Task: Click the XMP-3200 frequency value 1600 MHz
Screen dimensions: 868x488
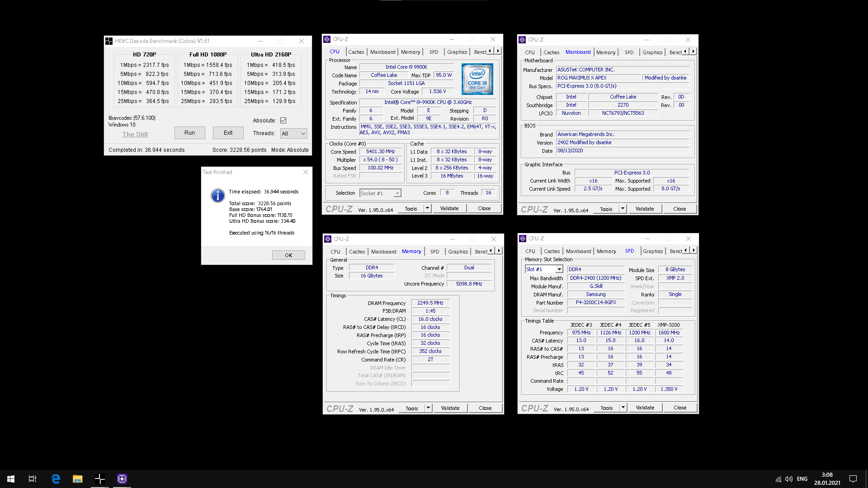Action: coord(669,333)
